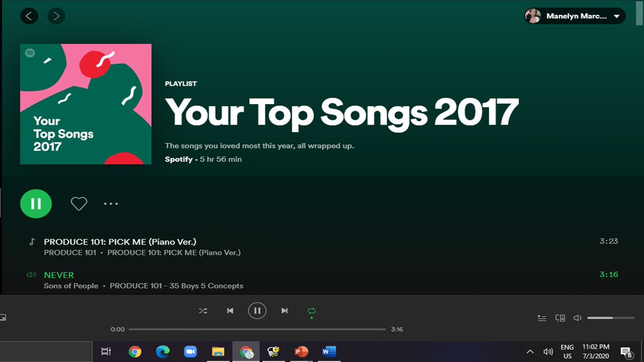Mute the Spotify volume speaker icon
The width and height of the screenshot is (644, 362).
click(577, 318)
